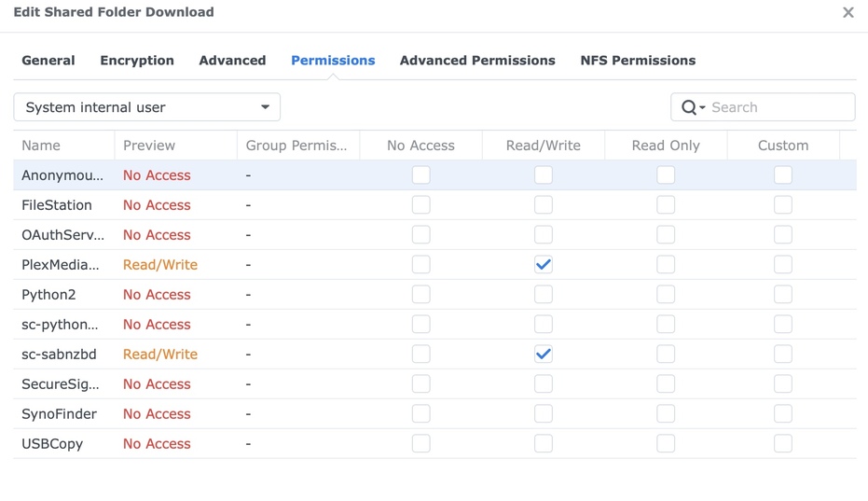Uncheck Read/Write for sc-sabnzbd

pyautogui.click(x=544, y=355)
